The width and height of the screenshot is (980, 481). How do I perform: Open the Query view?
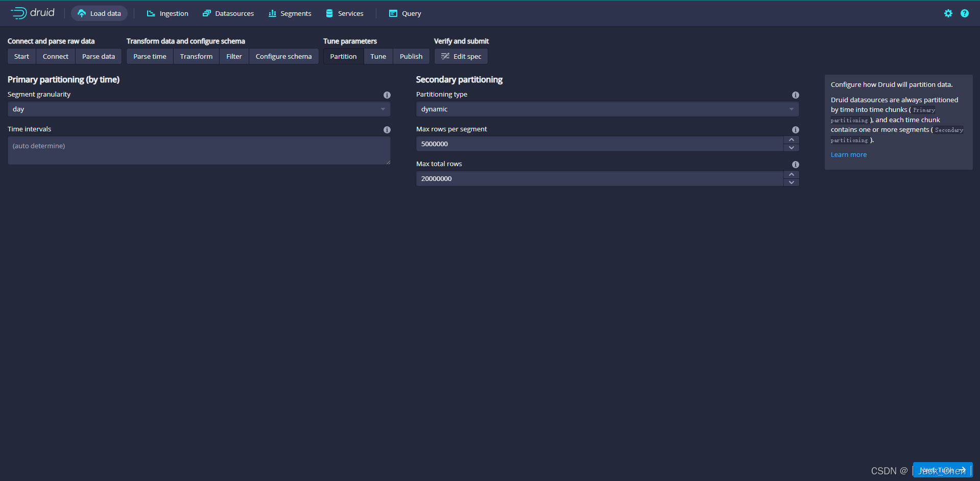405,13
